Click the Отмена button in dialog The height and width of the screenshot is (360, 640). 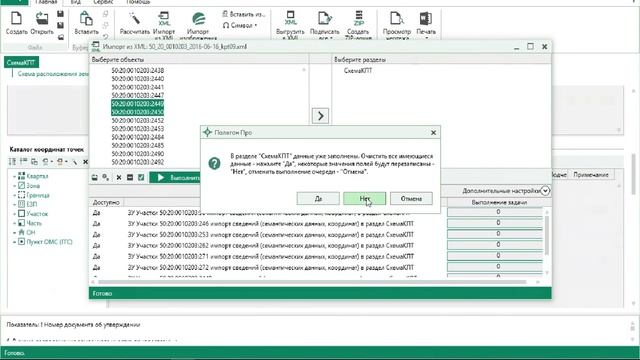point(411,199)
